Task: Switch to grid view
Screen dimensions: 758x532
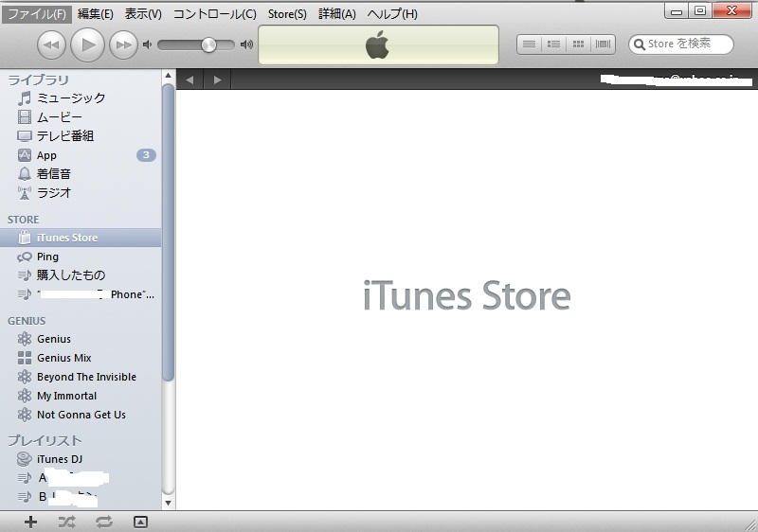Action: 578,44
